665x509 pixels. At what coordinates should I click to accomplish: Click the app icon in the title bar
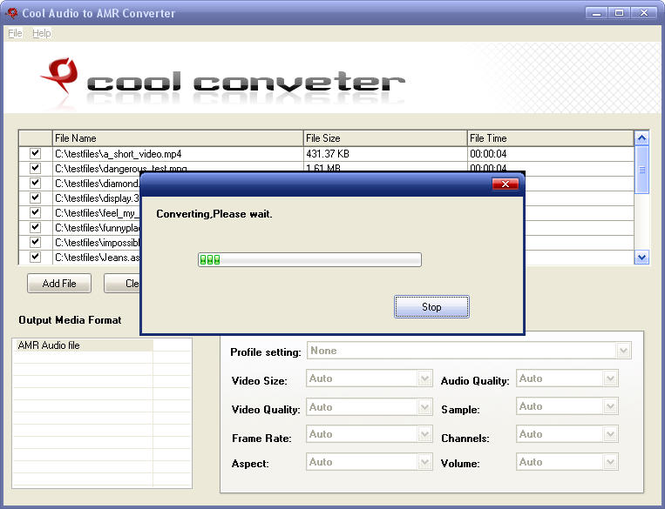click(x=12, y=13)
